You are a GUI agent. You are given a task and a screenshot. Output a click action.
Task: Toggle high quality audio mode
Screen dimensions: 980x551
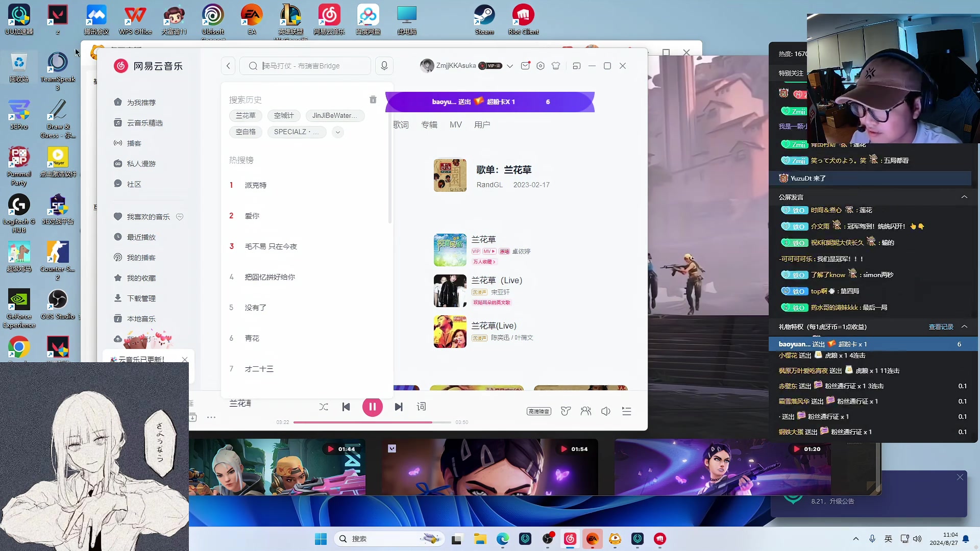pos(538,411)
